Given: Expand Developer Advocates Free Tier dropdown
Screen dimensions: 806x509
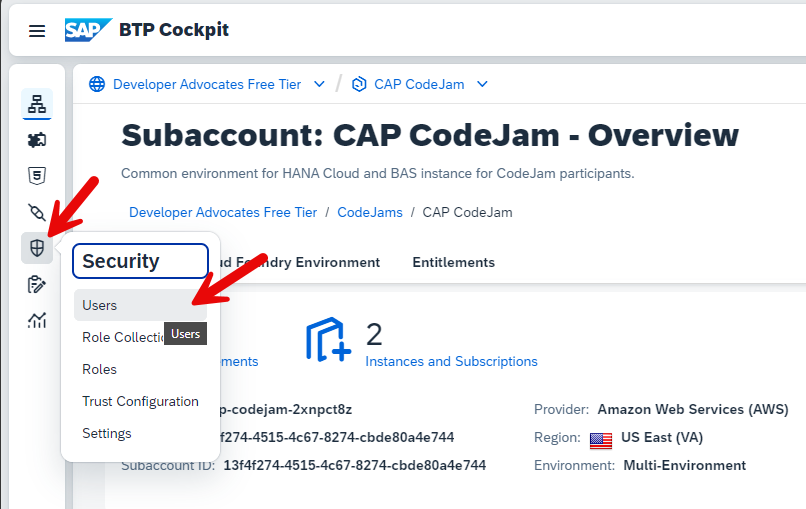Looking at the screenshot, I should tap(320, 84).
